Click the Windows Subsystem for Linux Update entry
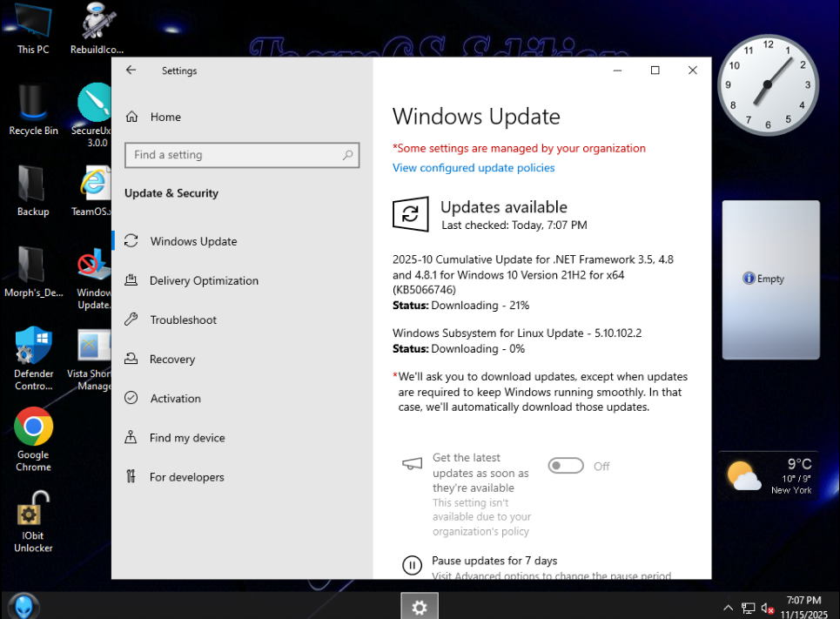 (x=517, y=333)
